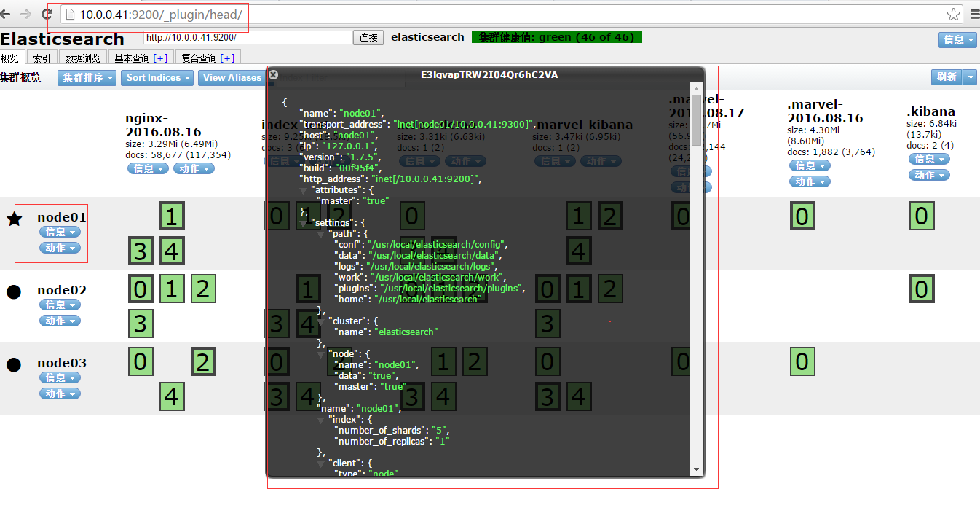
Task: Bookmark page with the star icon
Action: click(x=953, y=14)
